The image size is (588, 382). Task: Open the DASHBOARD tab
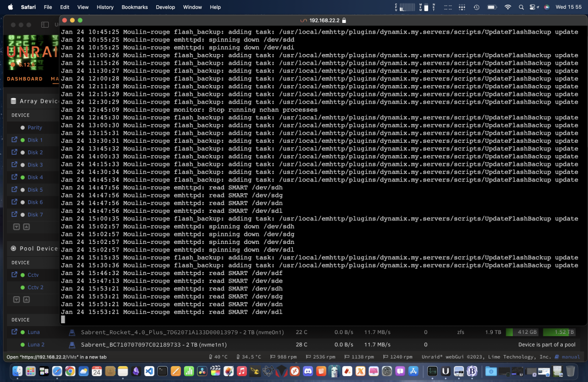[x=25, y=79]
